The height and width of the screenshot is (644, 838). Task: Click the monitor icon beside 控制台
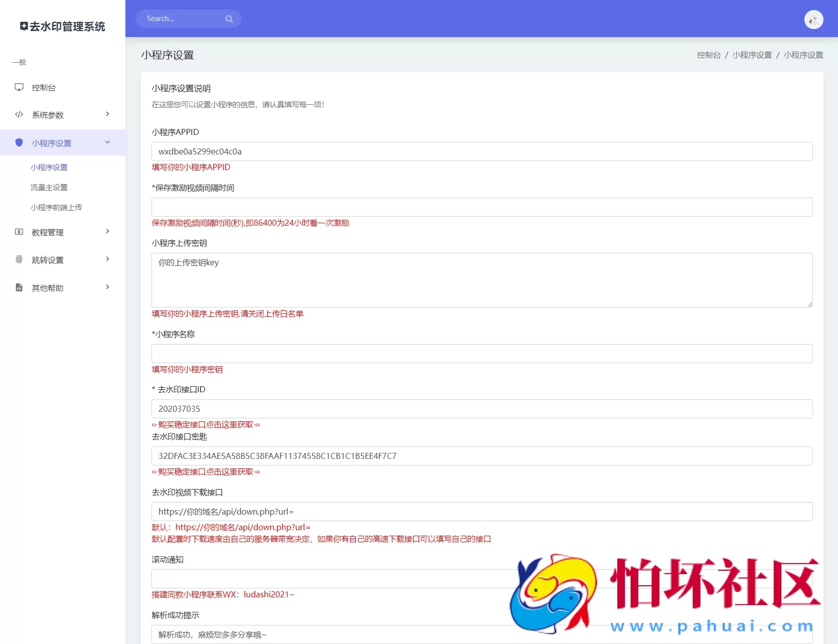pos(19,87)
